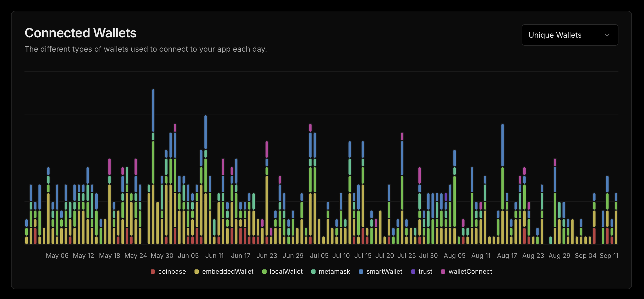Select the May 30 axis label
Viewport: 644px width, 299px height.
162,256
